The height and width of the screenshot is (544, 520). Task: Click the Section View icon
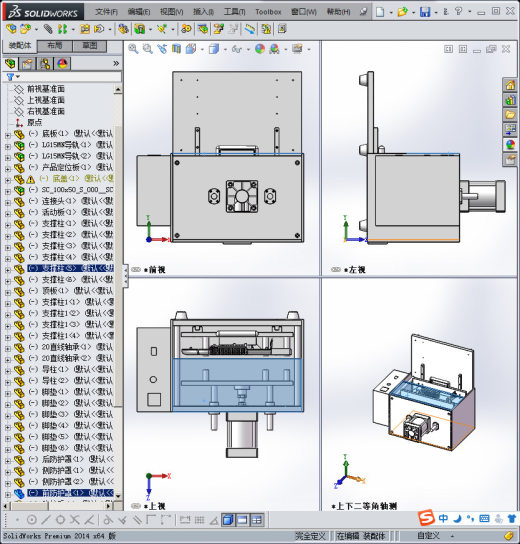pos(177,49)
